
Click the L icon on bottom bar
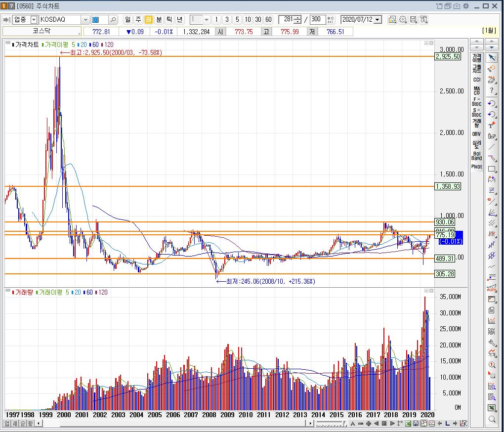[447, 423]
